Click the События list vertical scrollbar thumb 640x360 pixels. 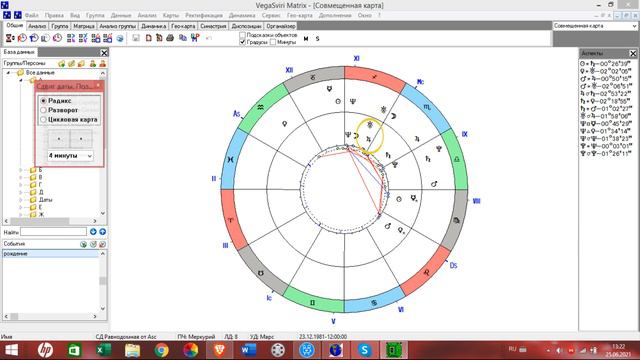102,281
